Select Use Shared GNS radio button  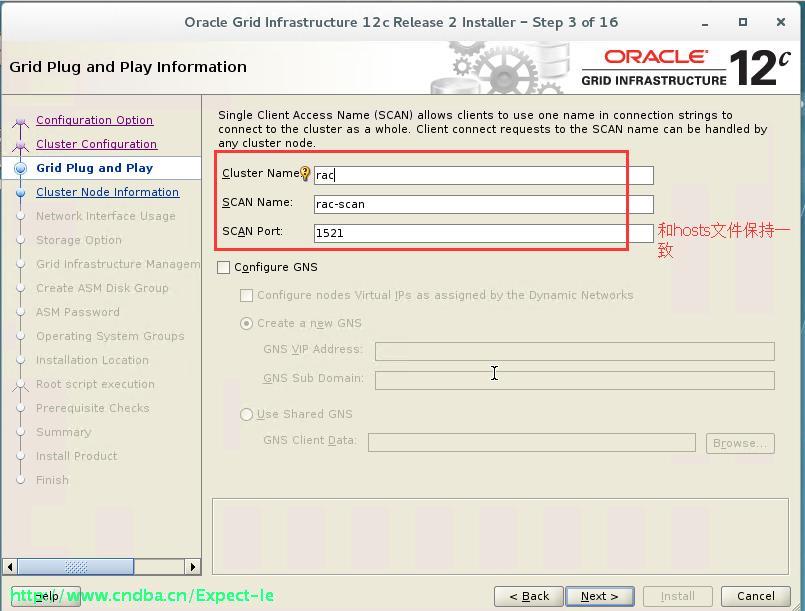click(x=246, y=414)
